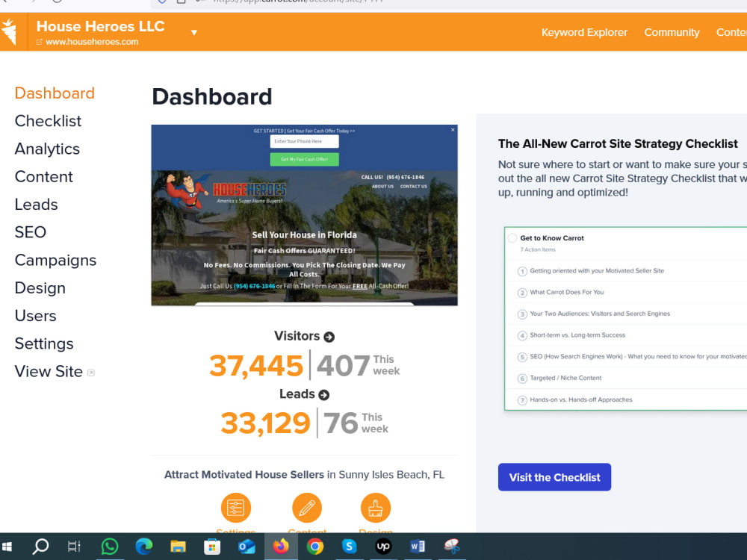The width and height of the screenshot is (747, 560).
Task: Click the 407 visitors this week value
Action: pyautogui.click(x=344, y=366)
